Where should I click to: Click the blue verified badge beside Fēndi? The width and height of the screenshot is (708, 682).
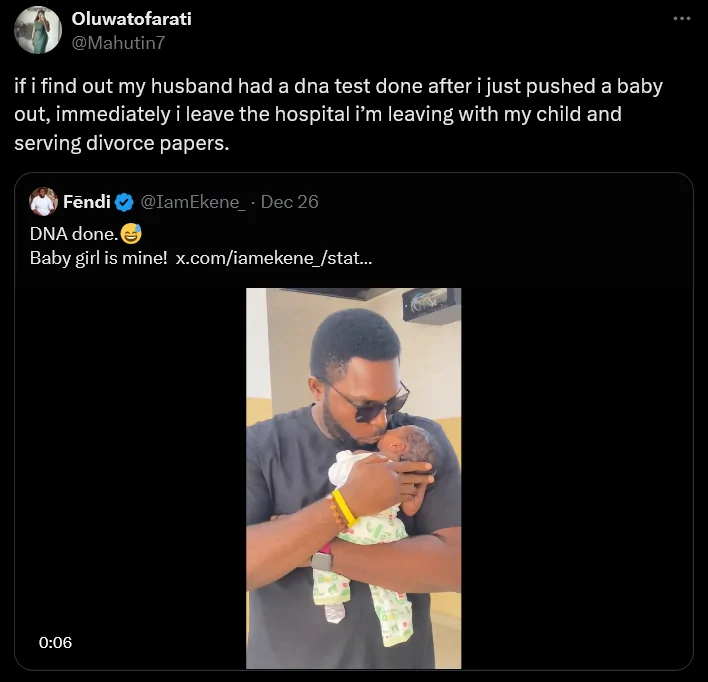pos(125,202)
